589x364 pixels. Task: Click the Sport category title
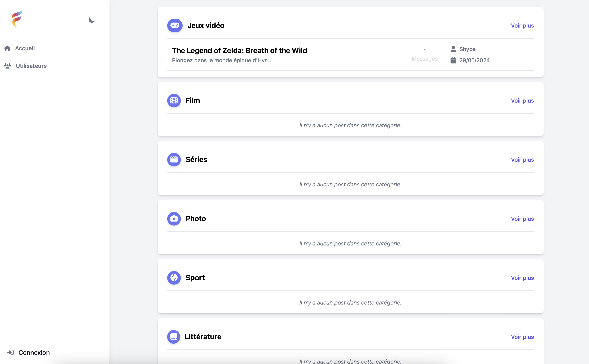[x=195, y=278]
